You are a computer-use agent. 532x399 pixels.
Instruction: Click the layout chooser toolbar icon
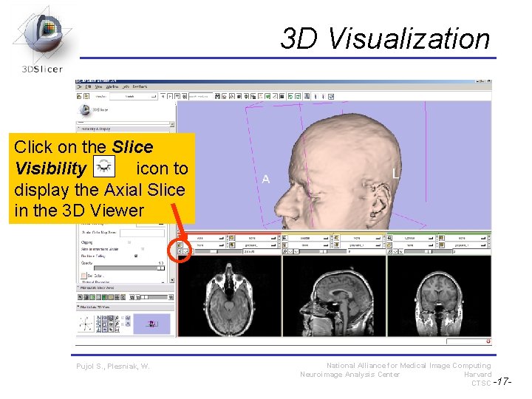click(x=307, y=96)
